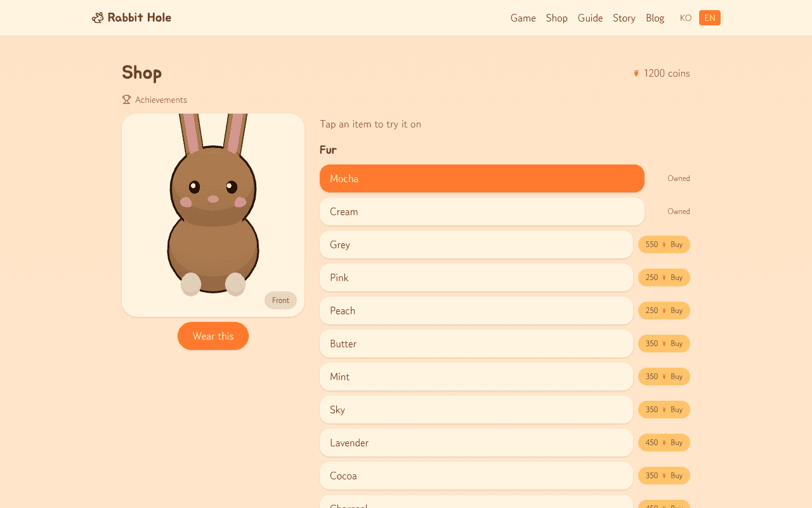Screen dimensions: 812x508
Task: Open the Achievements link
Action: 155,100
